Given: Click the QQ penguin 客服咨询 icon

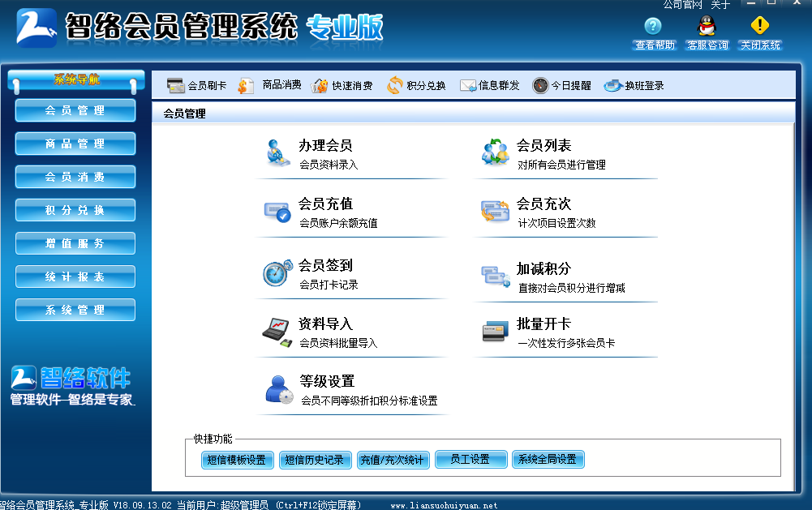Looking at the screenshot, I should pos(707,25).
